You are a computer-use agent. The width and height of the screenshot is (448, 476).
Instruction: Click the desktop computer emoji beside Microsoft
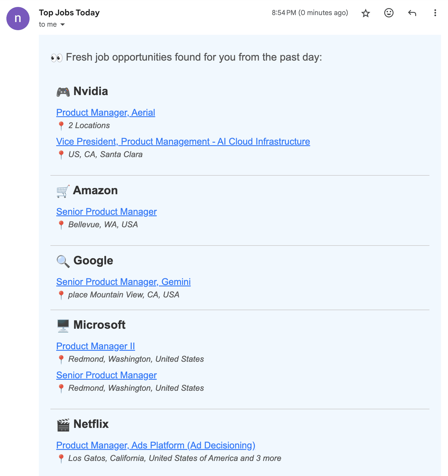[x=63, y=326]
